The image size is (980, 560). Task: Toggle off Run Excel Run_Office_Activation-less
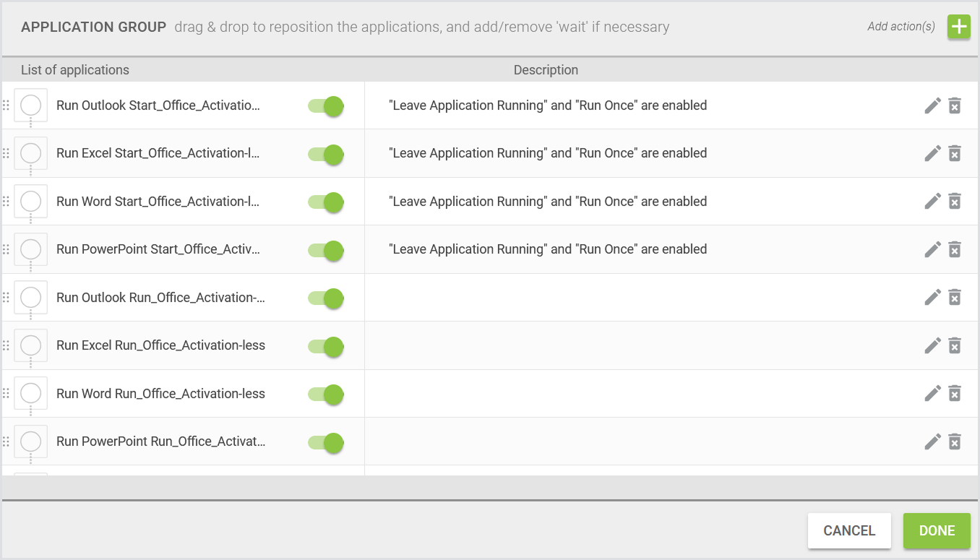click(326, 346)
